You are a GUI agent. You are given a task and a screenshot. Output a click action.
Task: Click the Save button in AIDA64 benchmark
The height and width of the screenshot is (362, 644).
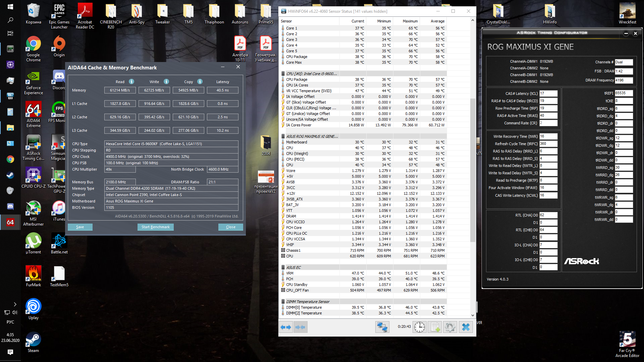click(x=80, y=227)
